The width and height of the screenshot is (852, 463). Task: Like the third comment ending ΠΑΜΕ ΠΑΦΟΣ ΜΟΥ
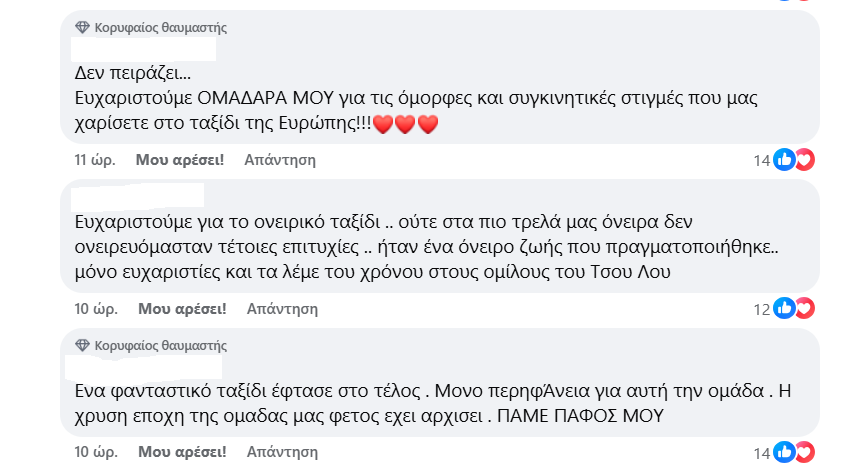[x=182, y=452]
